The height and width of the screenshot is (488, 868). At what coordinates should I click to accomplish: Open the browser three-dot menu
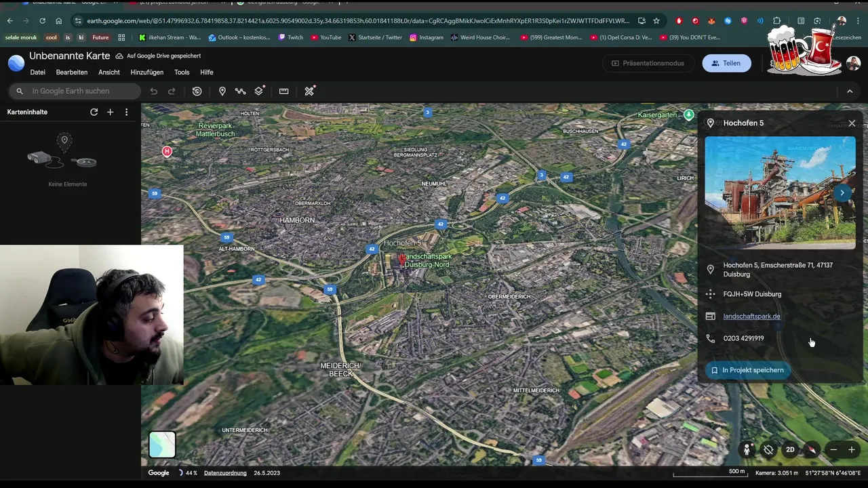(858, 21)
